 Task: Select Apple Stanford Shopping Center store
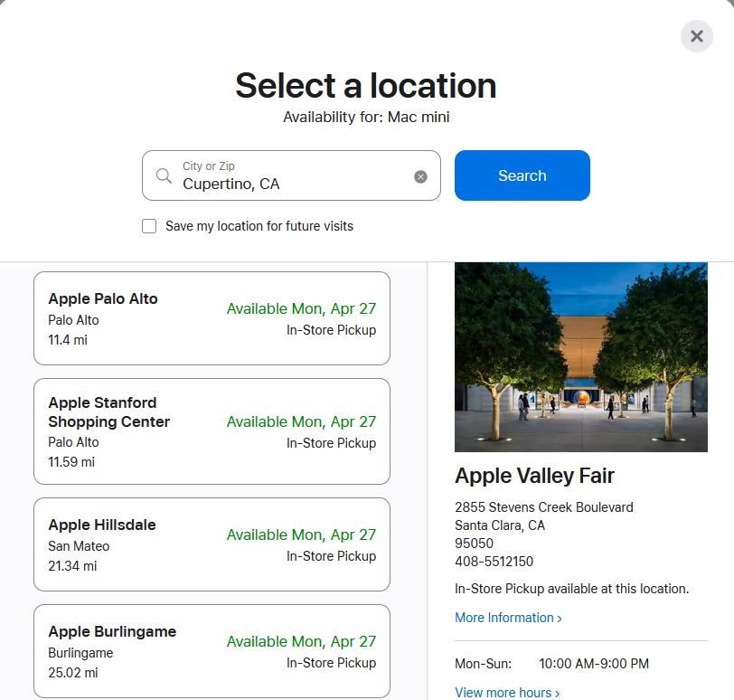tap(212, 431)
